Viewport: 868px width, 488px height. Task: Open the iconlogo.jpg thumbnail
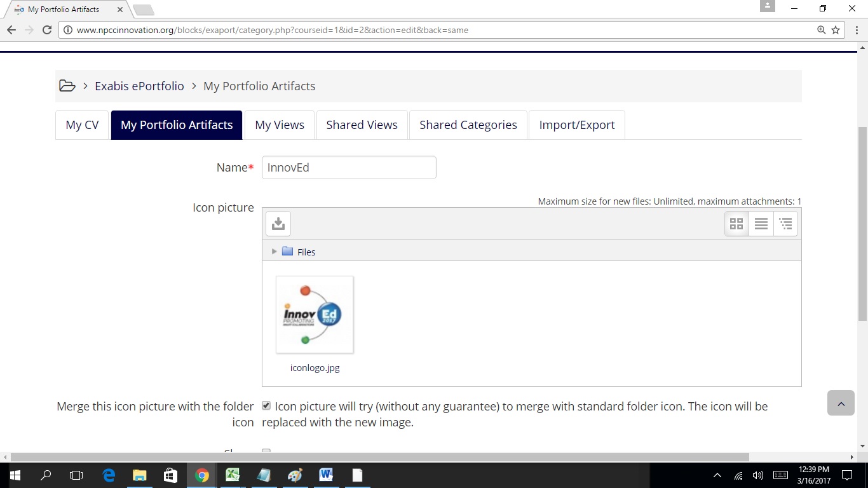pyautogui.click(x=315, y=315)
